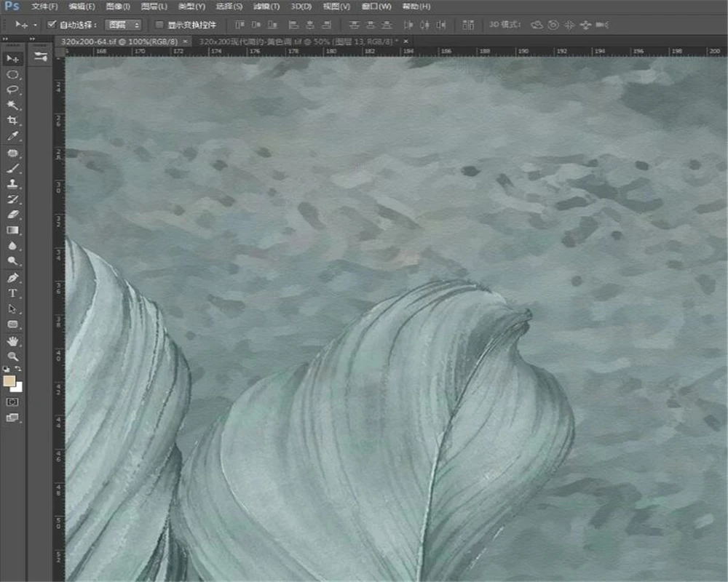The image size is (728, 582).
Task: Align left edges of layers
Action: 293,25
